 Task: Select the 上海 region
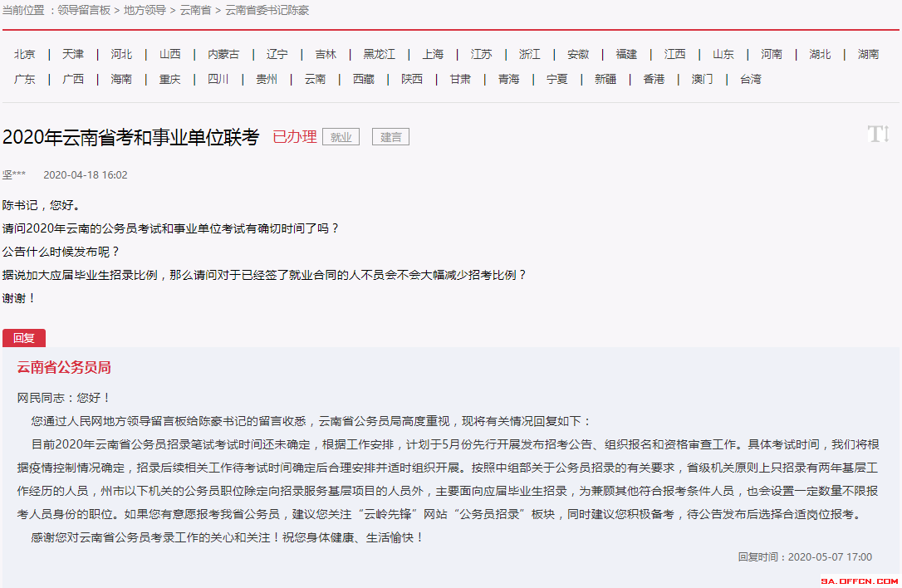(433, 54)
